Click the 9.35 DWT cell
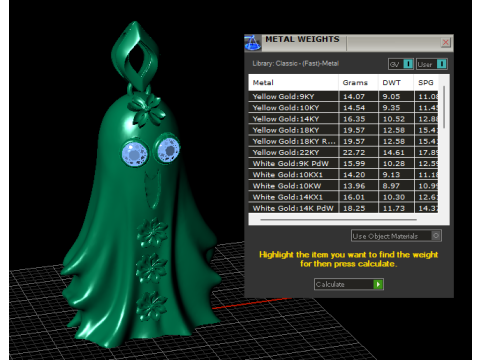 pos(396,108)
